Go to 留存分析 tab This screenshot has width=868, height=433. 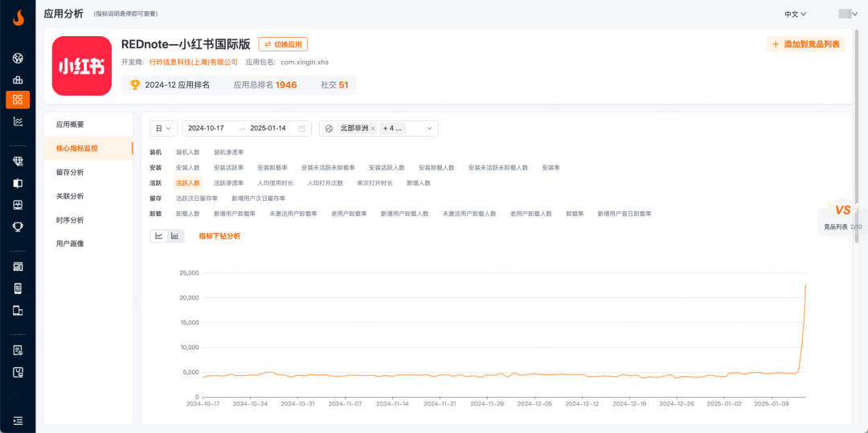pyautogui.click(x=70, y=172)
